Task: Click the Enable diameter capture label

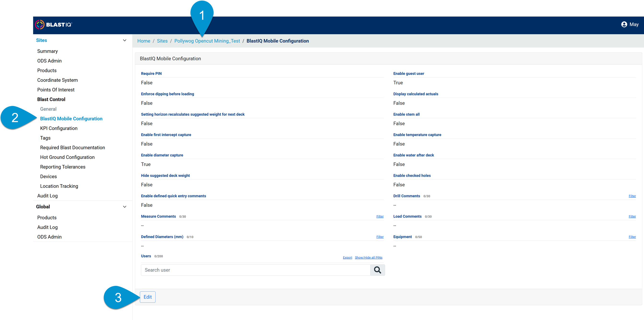Action: (162, 155)
